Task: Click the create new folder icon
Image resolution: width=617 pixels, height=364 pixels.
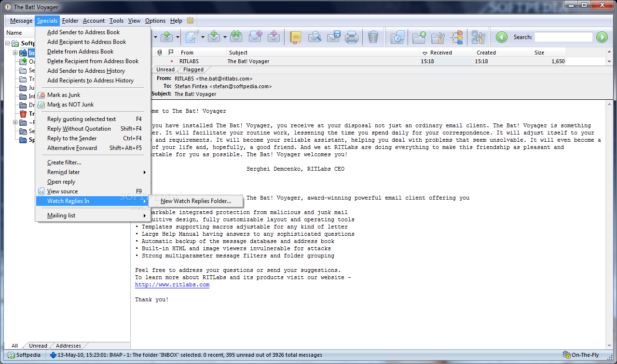Action: click(419, 37)
